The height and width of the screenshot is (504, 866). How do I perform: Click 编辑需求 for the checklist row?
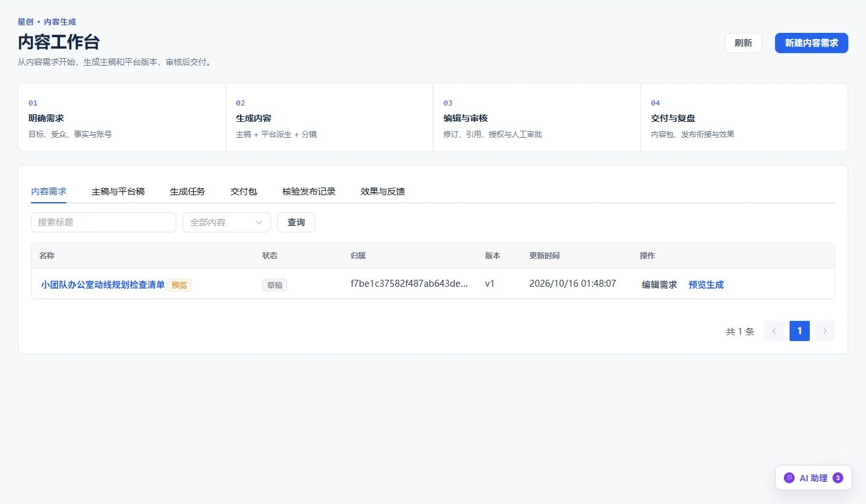click(659, 285)
